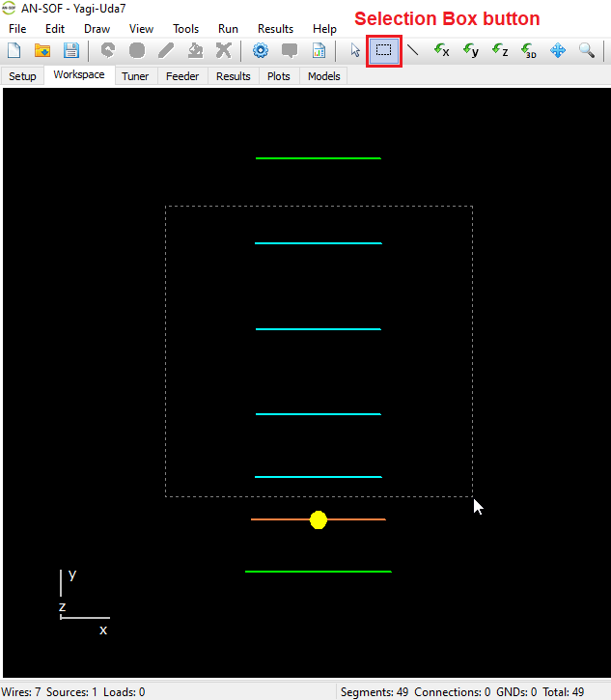Image resolution: width=611 pixels, height=700 pixels.
Task: Choose the arrow pointer Select tool
Action: [x=355, y=50]
